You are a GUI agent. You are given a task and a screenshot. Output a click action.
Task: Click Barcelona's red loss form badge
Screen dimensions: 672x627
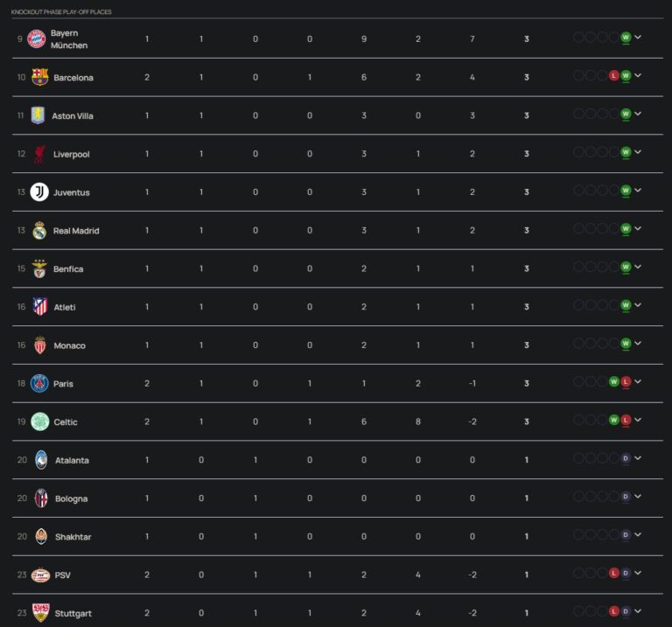(614, 76)
